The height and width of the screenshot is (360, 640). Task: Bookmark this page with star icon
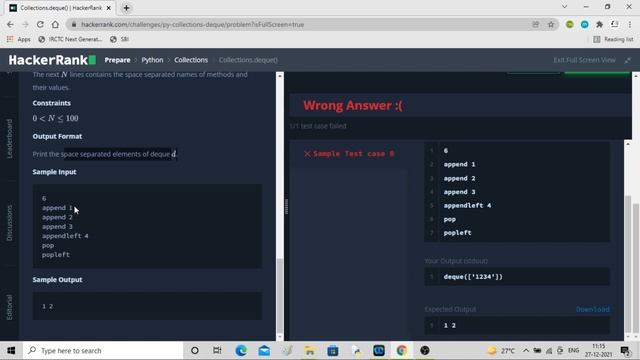click(551, 24)
